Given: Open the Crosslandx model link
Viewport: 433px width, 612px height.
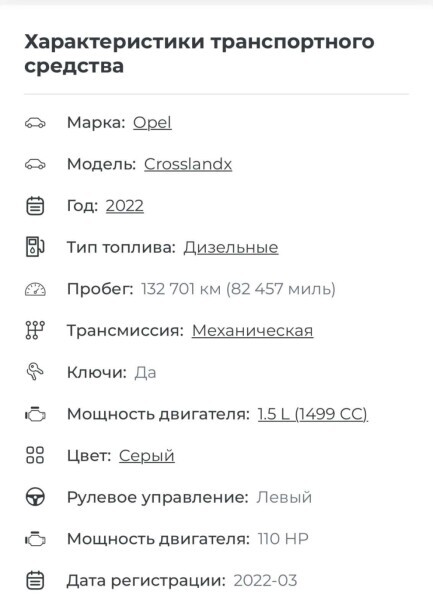Looking at the screenshot, I should [x=188, y=164].
